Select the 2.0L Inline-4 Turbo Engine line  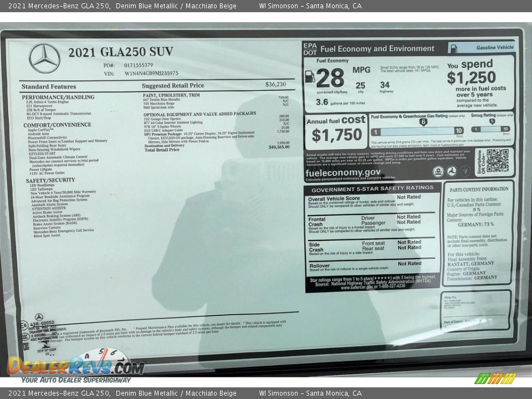pos(48,102)
